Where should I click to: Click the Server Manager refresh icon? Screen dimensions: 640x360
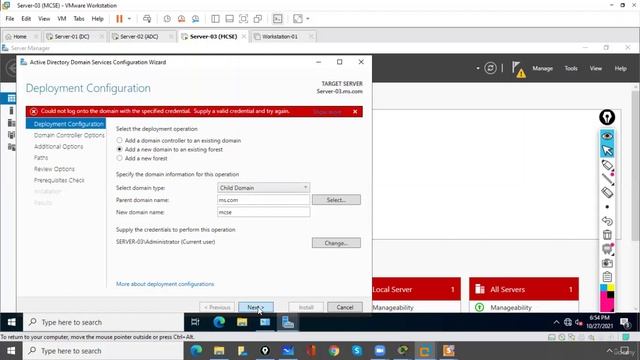point(490,68)
